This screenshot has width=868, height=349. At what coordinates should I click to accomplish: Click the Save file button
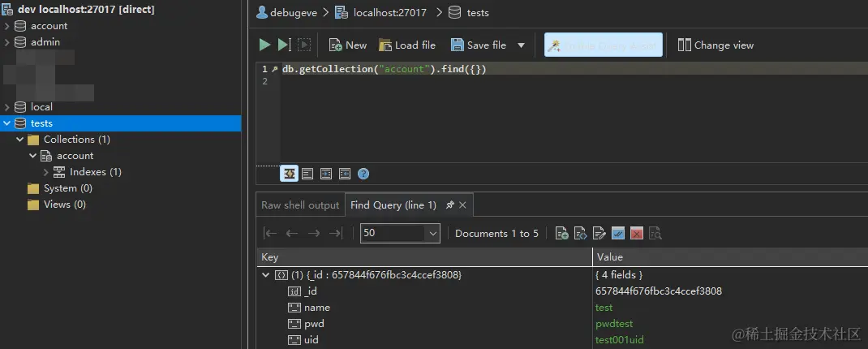(x=479, y=45)
